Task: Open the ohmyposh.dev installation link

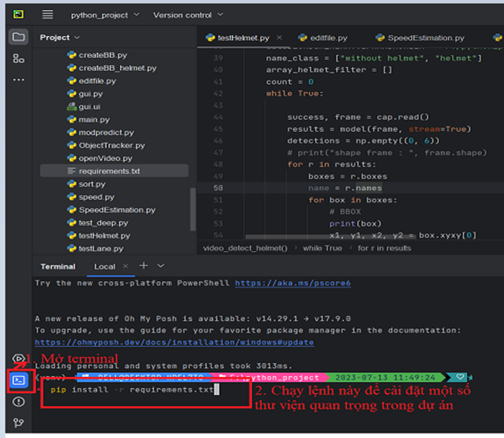Action: pos(174,342)
